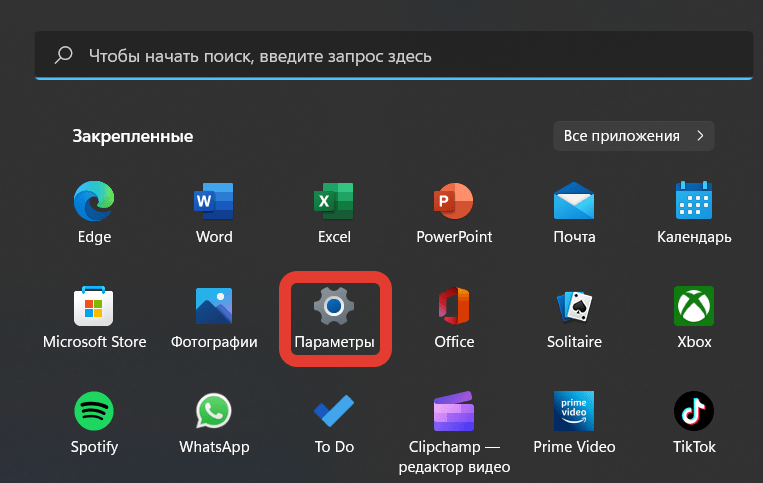
Task: Open the Календарь calendar app
Action: tap(694, 200)
